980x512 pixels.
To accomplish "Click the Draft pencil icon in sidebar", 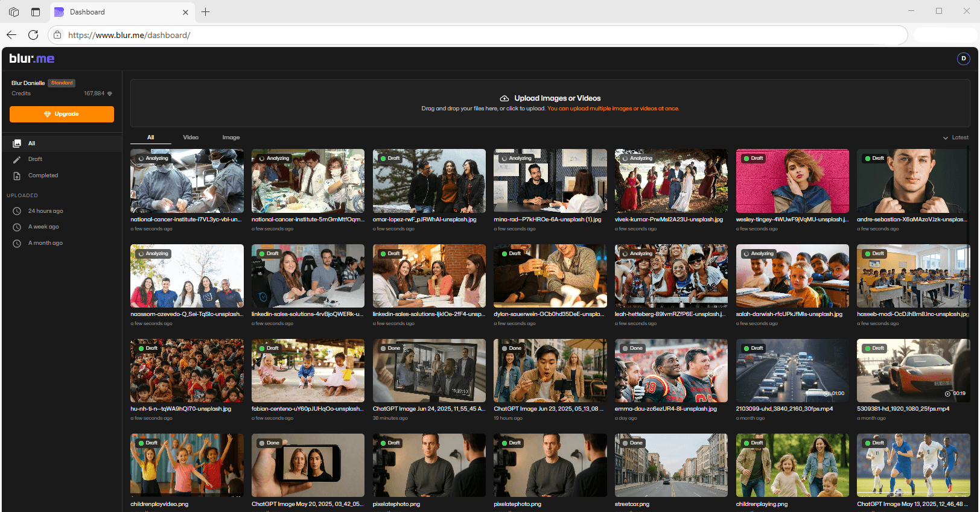I will [x=17, y=159].
